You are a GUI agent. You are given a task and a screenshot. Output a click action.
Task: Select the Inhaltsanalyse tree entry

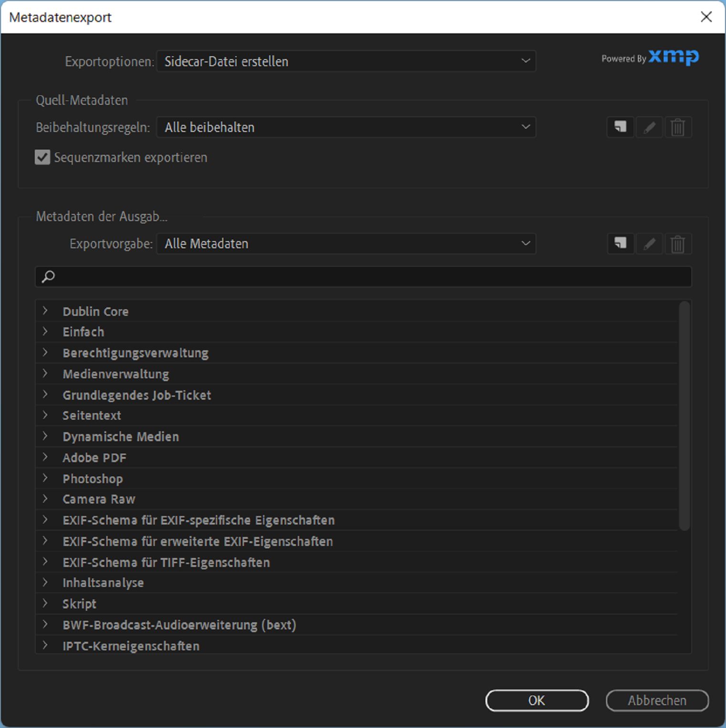(103, 583)
